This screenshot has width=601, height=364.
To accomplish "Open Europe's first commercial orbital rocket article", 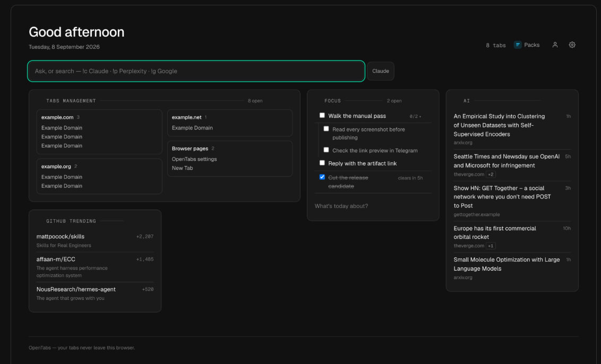I will point(494,232).
